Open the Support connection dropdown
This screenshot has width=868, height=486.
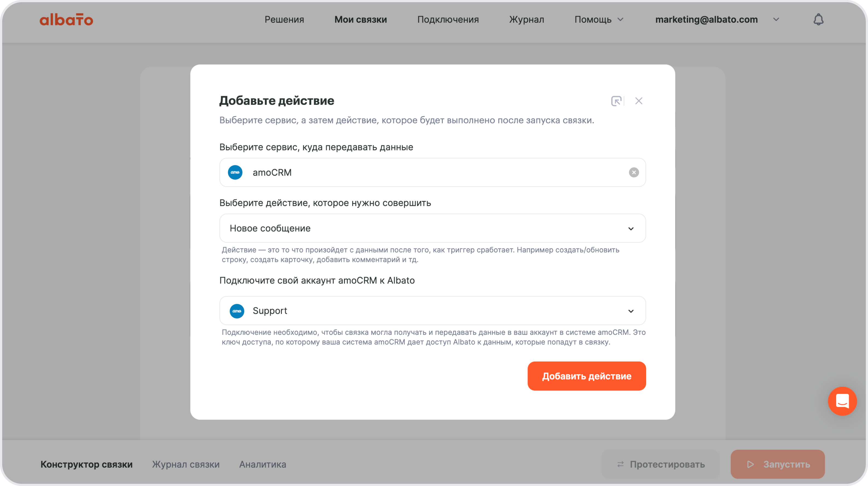(631, 311)
